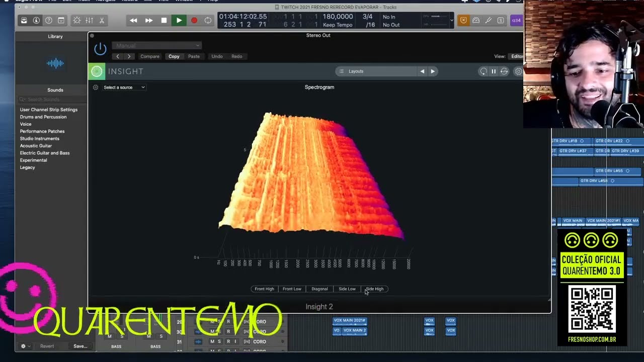Select Front Low spectrogram view
Screen dimensions: 644x362
click(x=292, y=289)
